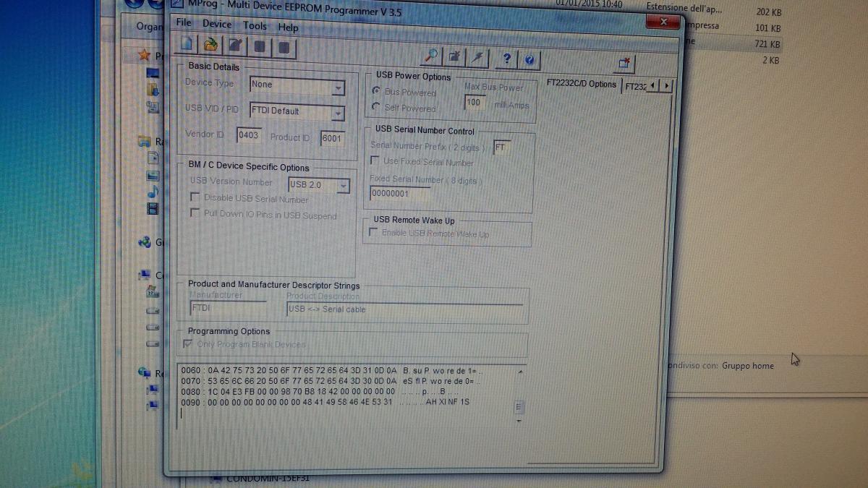
Task: Select Explorer row with size 202 KB
Action: pyautogui.click(x=713, y=12)
